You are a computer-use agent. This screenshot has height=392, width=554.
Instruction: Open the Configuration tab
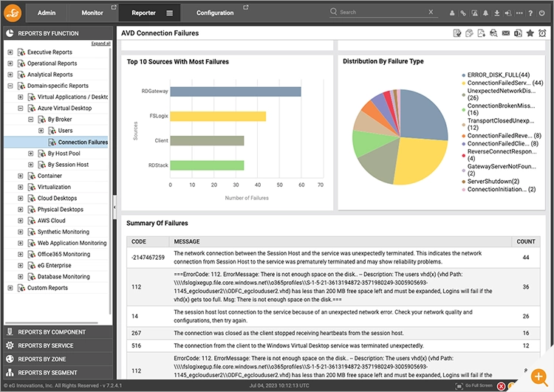click(x=215, y=13)
